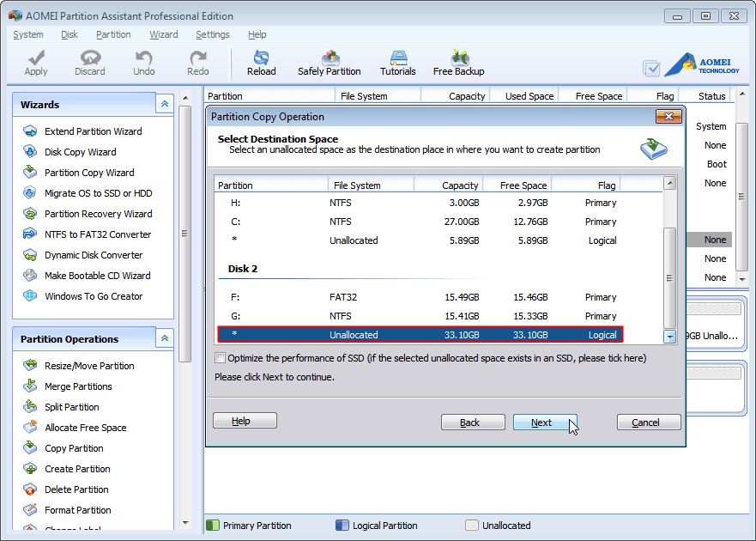Image resolution: width=756 pixels, height=541 pixels.
Task: Open the Wizard menu
Action: [x=163, y=34]
